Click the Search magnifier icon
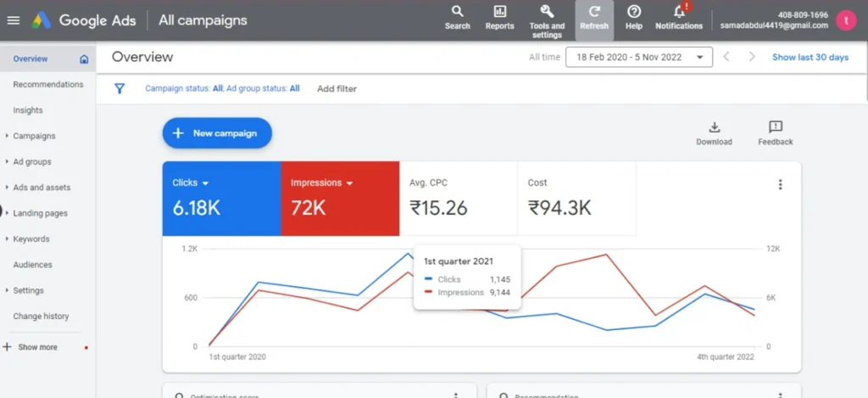Viewport: 868px width, 398px height. click(x=457, y=12)
